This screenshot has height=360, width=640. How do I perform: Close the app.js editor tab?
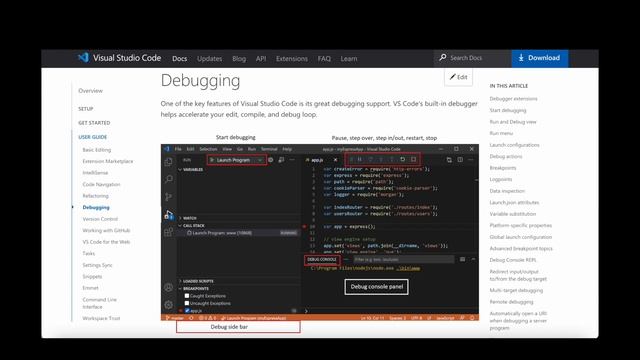click(x=335, y=160)
